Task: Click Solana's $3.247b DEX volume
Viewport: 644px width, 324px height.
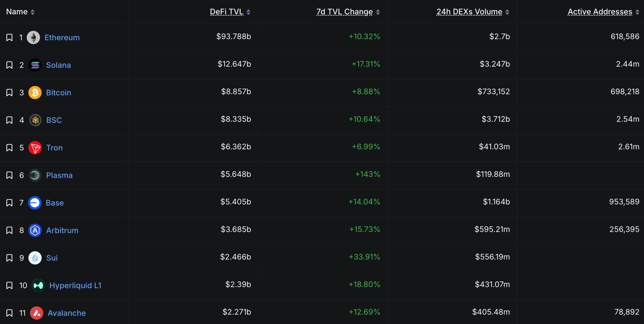Action: click(x=495, y=64)
